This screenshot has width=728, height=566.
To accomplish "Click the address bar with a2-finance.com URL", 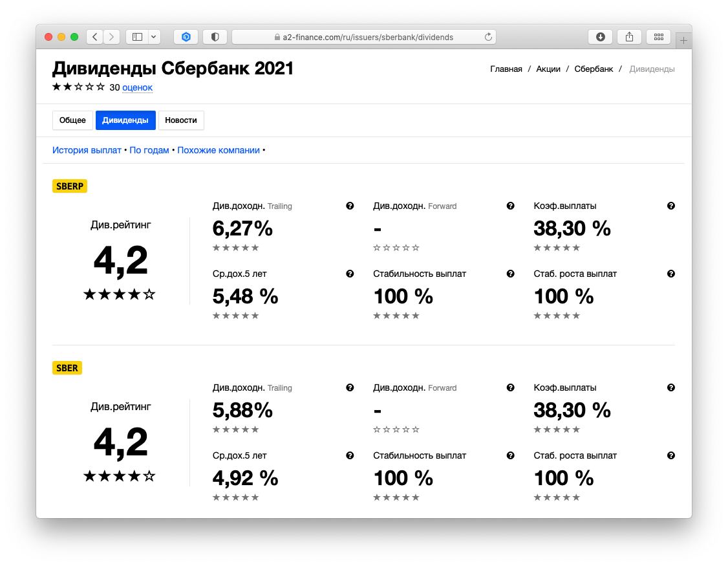I will (x=363, y=37).
